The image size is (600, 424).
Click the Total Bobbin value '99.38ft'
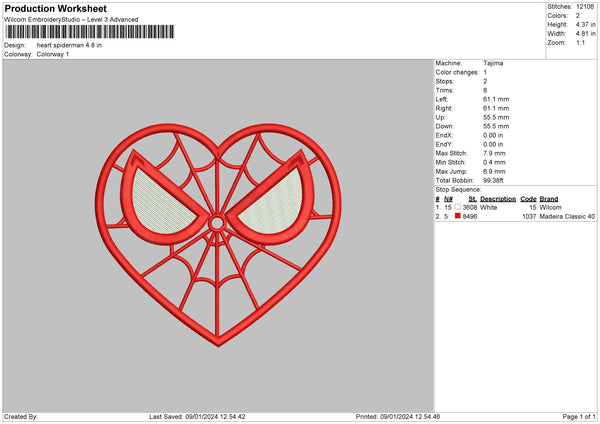point(493,181)
